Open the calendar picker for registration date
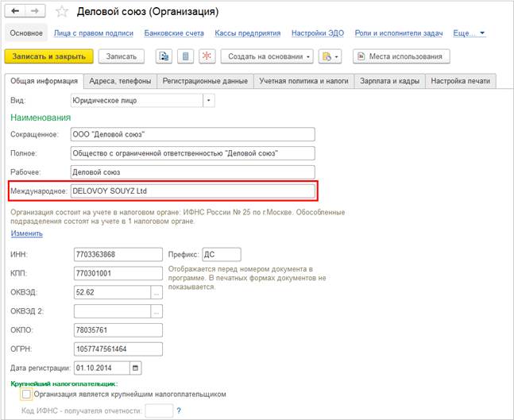 [135, 368]
